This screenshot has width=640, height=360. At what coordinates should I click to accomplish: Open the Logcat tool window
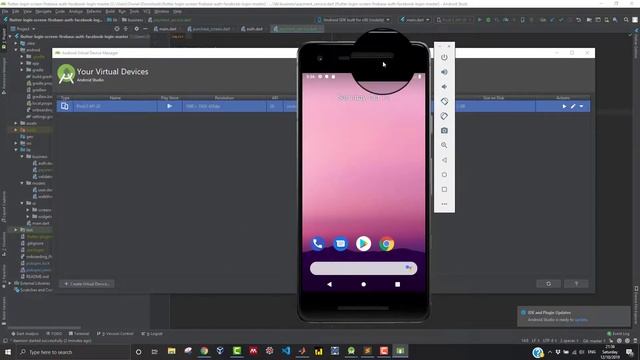[152, 333]
